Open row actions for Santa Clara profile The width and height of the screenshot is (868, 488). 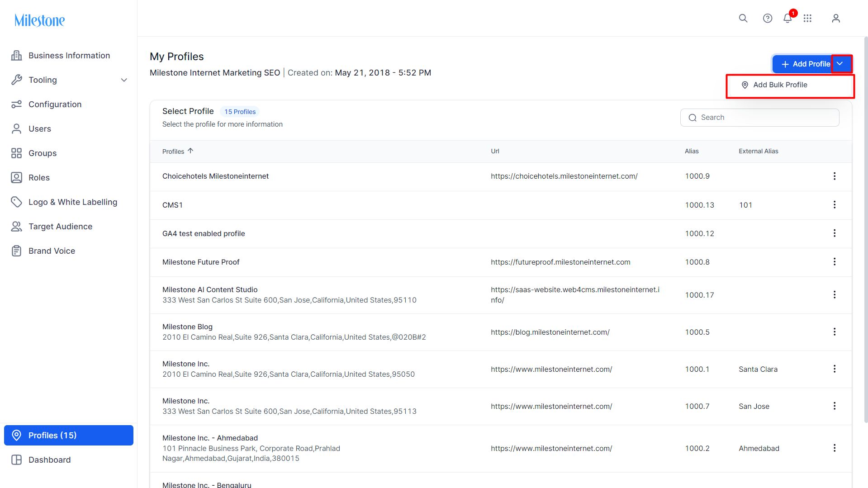coord(835,369)
